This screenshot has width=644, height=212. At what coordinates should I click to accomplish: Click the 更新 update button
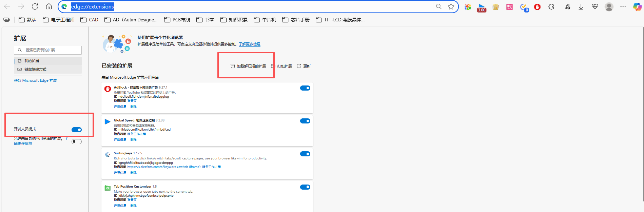304,66
